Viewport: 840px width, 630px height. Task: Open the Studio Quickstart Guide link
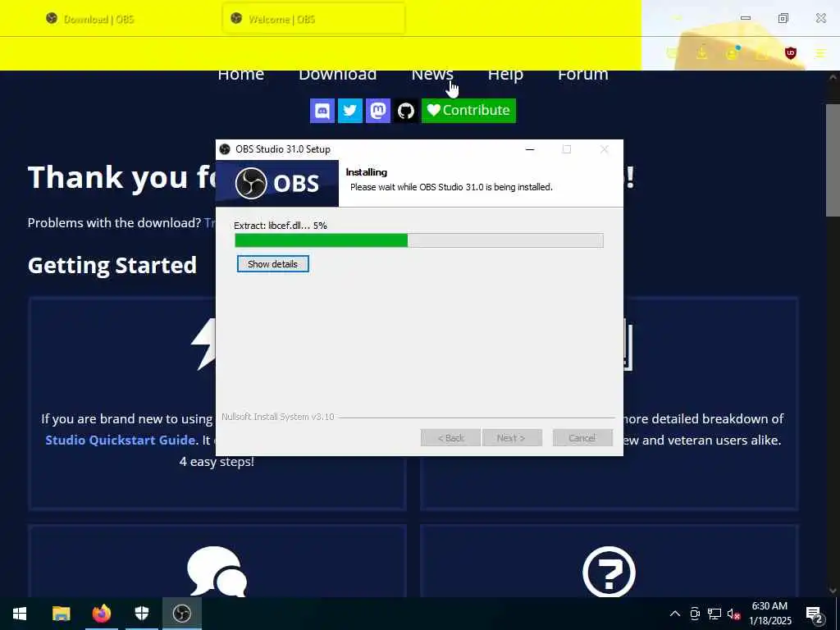[x=121, y=441]
